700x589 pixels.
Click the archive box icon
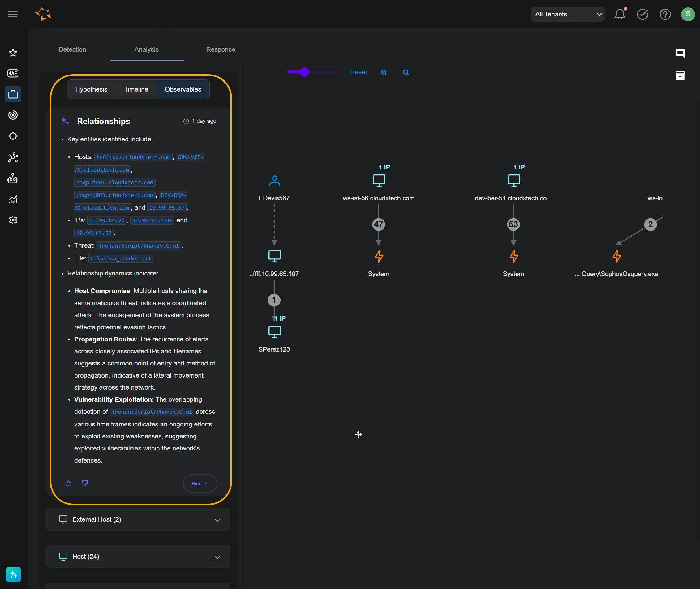pyautogui.click(x=680, y=75)
